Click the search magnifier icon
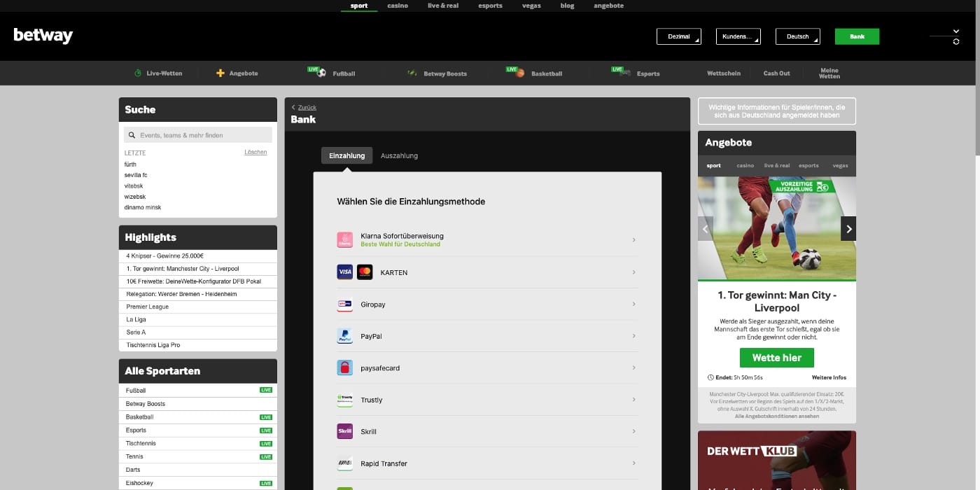 click(x=132, y=135)
